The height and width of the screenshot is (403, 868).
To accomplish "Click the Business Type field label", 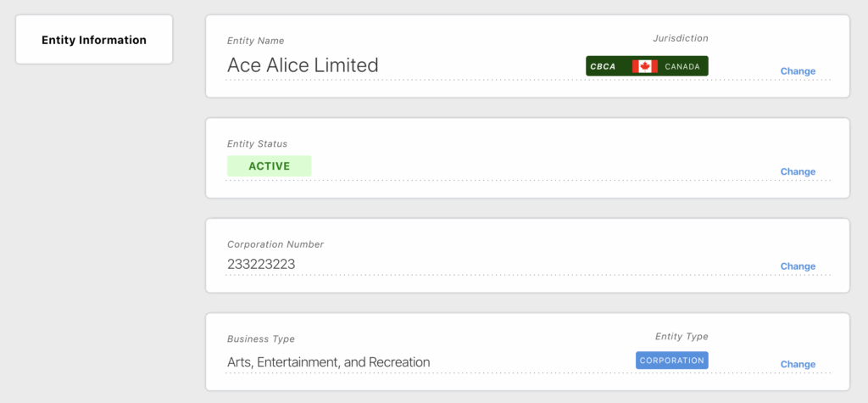I will coord(260,339).
